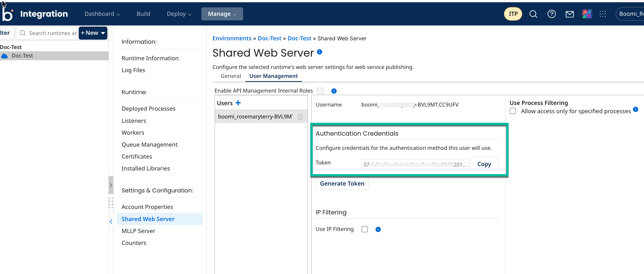Viewport: 644px width, 274px height.
Task: Open the app launcher grid icon
Action: point(603,14)
